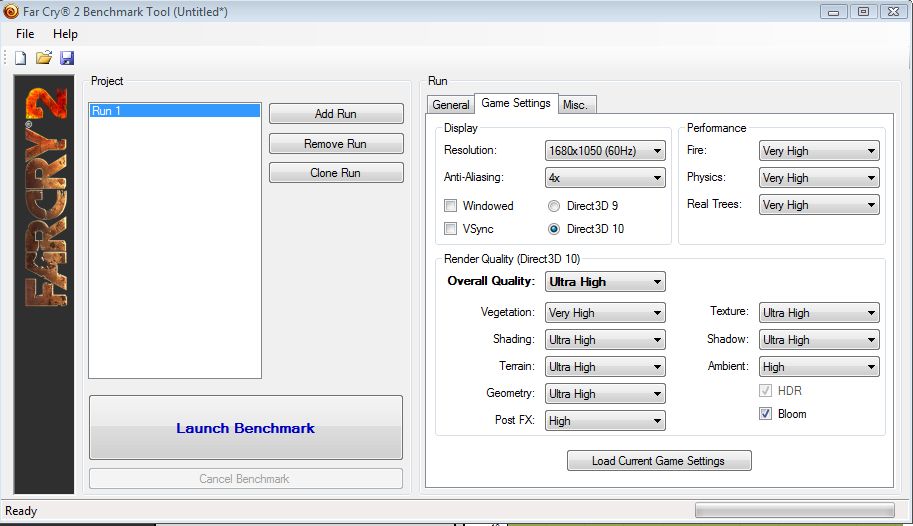Open the Overall Quality dropdown
The width and height of the screenshot is (913, 526).
(x=605, y=282)
